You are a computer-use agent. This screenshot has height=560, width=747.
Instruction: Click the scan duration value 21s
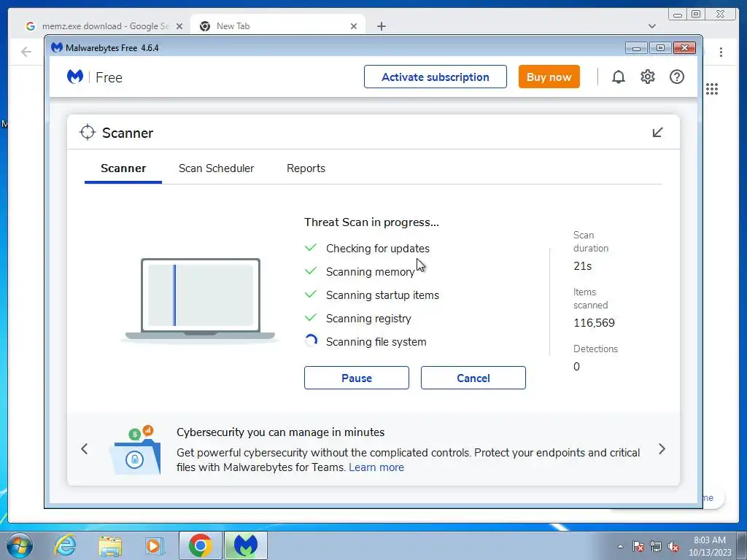click(x=583, y=266)
